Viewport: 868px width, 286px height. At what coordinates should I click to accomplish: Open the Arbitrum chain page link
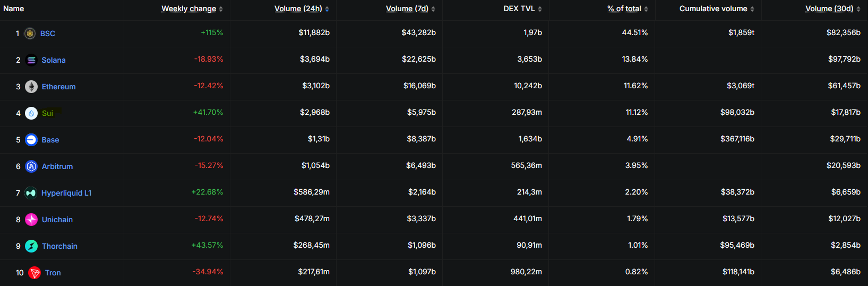[57, 166]
